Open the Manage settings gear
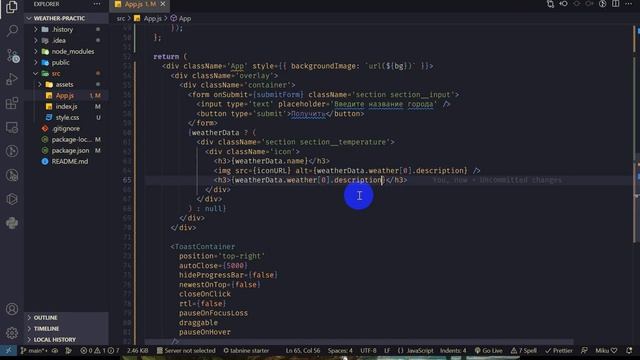 click(12, 333)
